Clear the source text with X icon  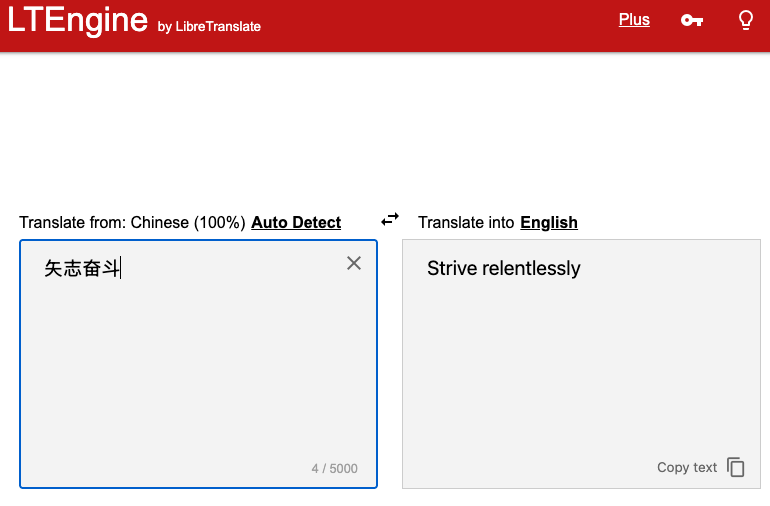pos(354,263)
